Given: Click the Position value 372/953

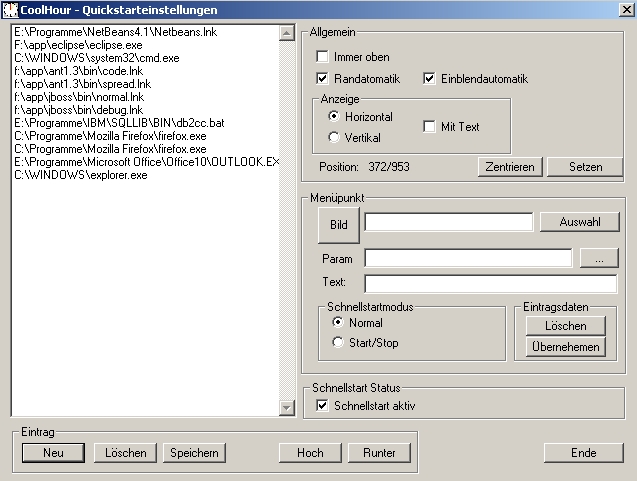Looking at the screenshot, I should point(389,167).
